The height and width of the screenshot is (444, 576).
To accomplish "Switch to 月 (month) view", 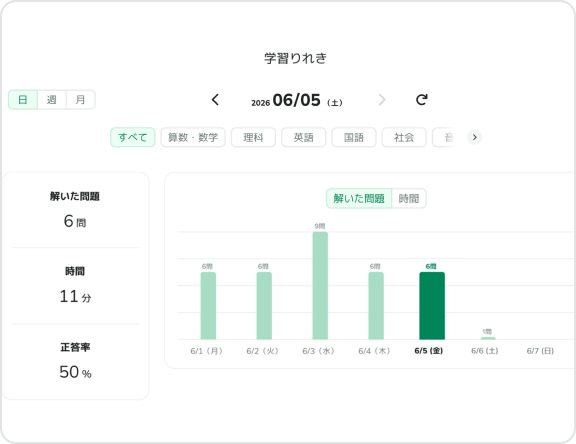I will 80,100.
